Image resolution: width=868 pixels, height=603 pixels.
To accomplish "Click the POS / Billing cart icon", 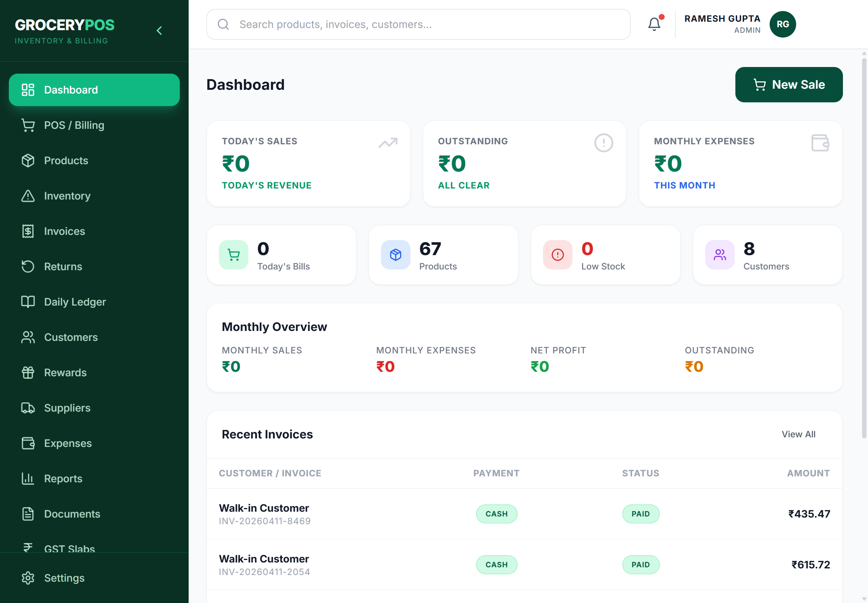I will tap(28, 126).
